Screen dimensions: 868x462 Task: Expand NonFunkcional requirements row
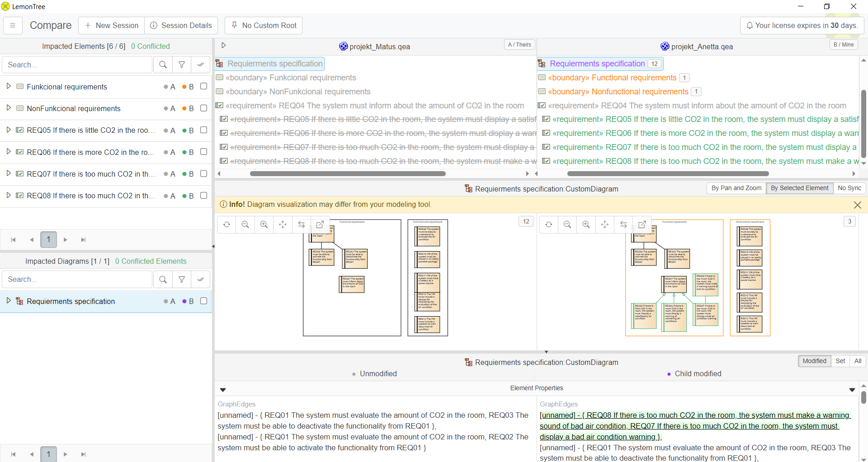click(8, 108)
